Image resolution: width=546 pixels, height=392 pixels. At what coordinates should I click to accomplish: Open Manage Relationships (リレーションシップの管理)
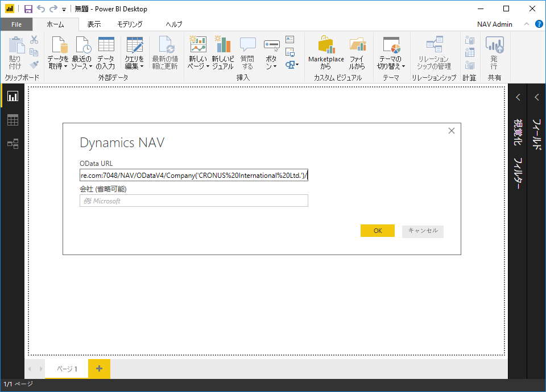(x=434, y=53)
